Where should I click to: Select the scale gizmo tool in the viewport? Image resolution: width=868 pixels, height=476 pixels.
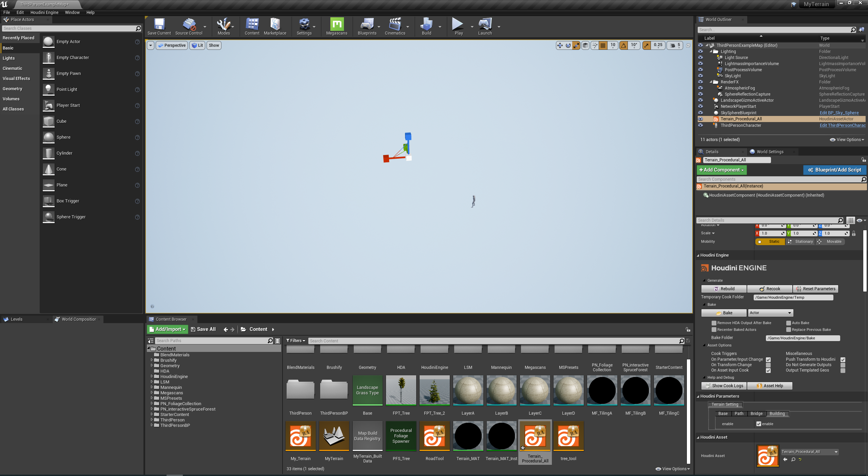(x=576, y=45)
